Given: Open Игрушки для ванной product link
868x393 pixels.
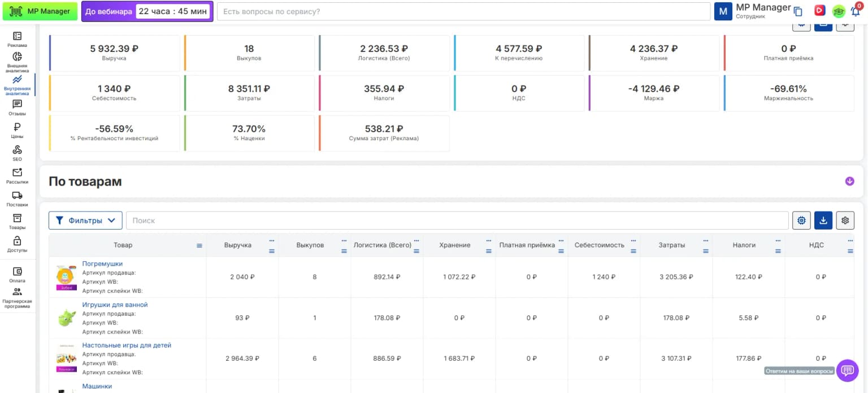Looking at the screenshot, I should [x=115, y=304].
